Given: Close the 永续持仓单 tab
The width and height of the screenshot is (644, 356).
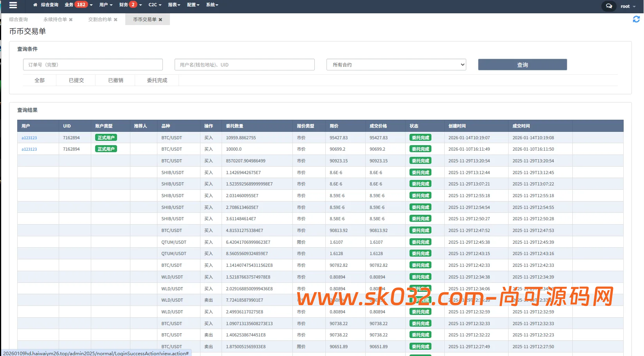Looking at the screenshot, I should 71,20.
